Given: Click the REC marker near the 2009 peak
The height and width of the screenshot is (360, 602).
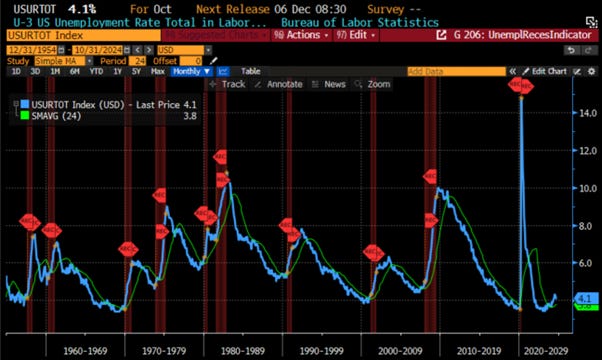Looking at the screenshot, I should pos(430,177).
